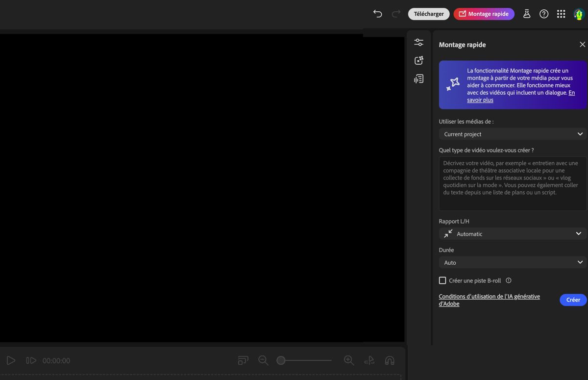Open the transcript panel icon in the sidebar
The height and width of the screenshot is (380, 588).
click(418, 78)
